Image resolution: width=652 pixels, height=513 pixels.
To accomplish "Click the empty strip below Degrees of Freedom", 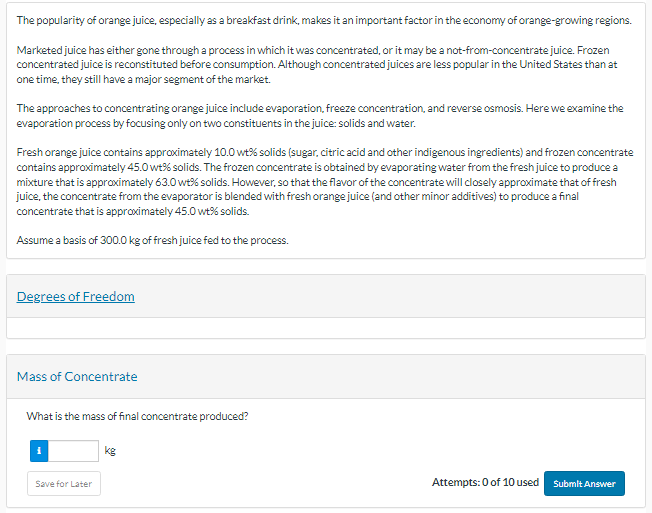I will [325, 328].
